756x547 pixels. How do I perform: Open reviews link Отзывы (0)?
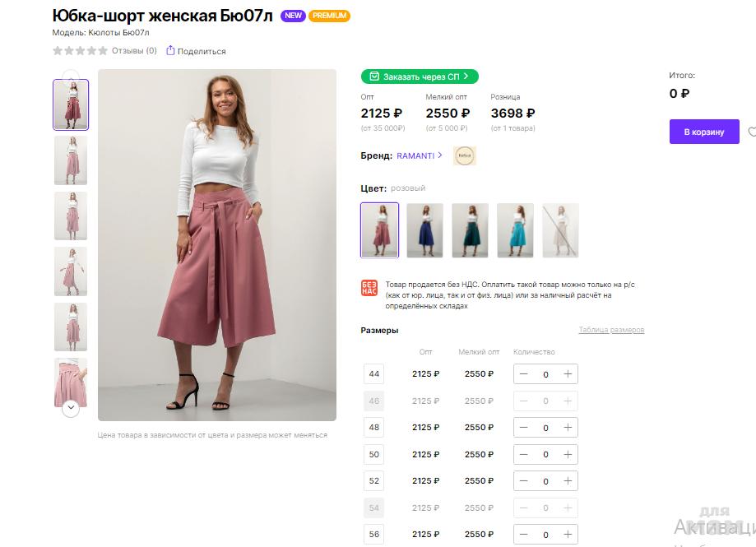coord(134,51)
